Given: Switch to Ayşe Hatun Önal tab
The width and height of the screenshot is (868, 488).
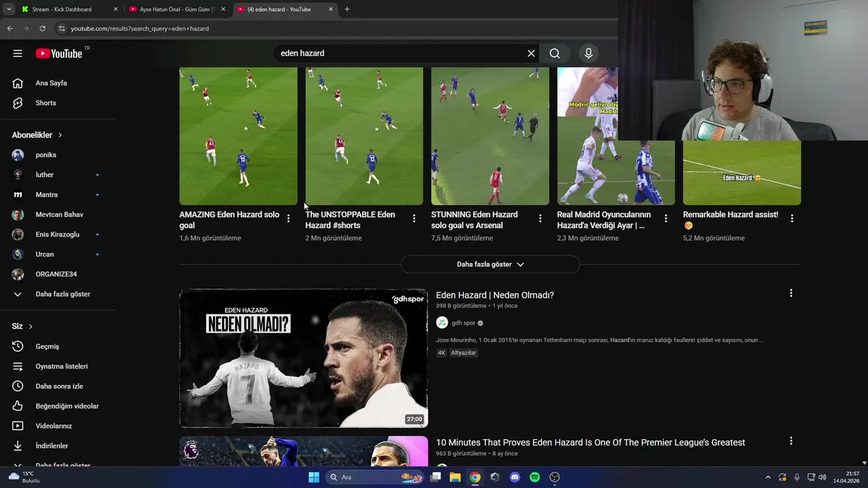Looking at the screenshot, I should [178, 9].
